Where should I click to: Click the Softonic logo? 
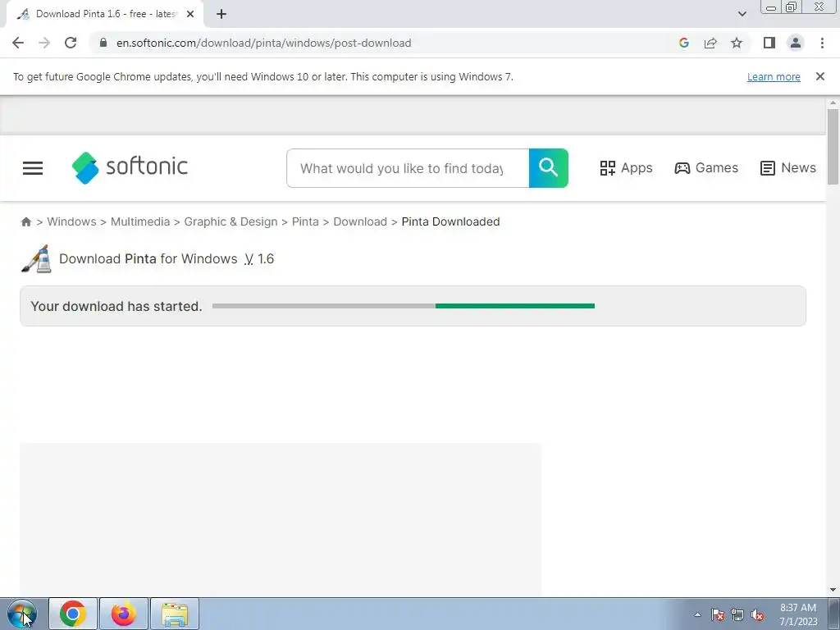pyautogui.click(x=130, y=167)
